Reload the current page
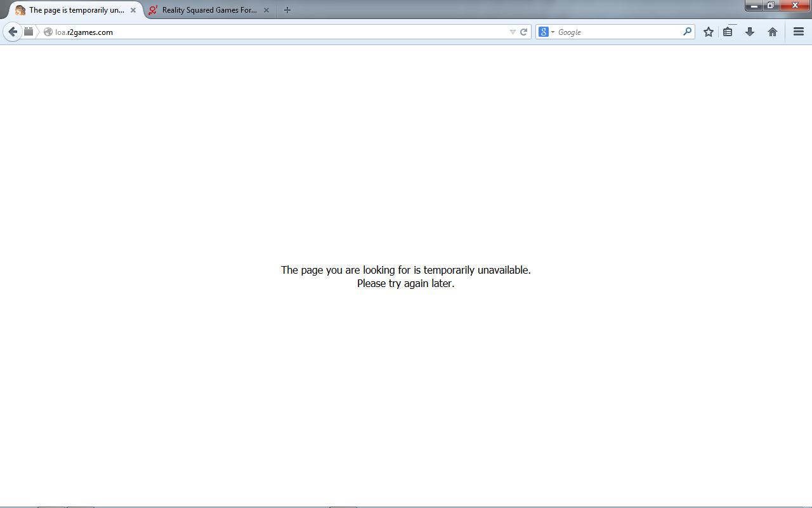Screen dimensions: 812x508 524,32
